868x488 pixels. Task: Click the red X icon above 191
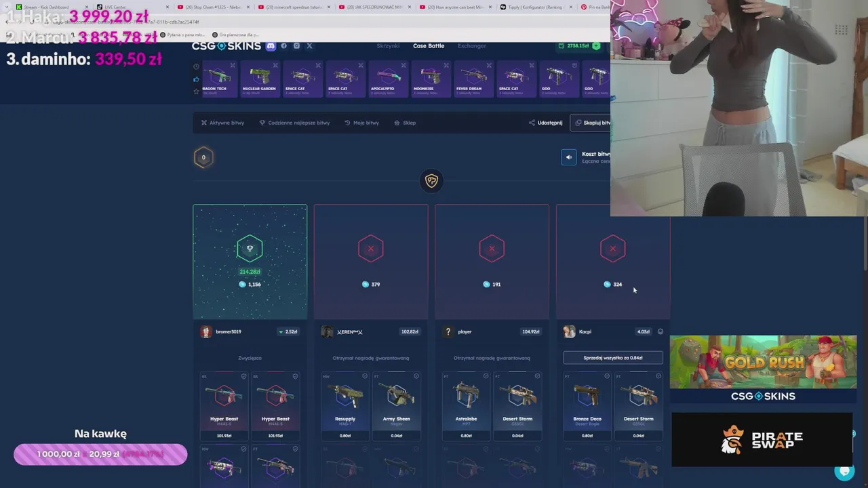(492, 249)
